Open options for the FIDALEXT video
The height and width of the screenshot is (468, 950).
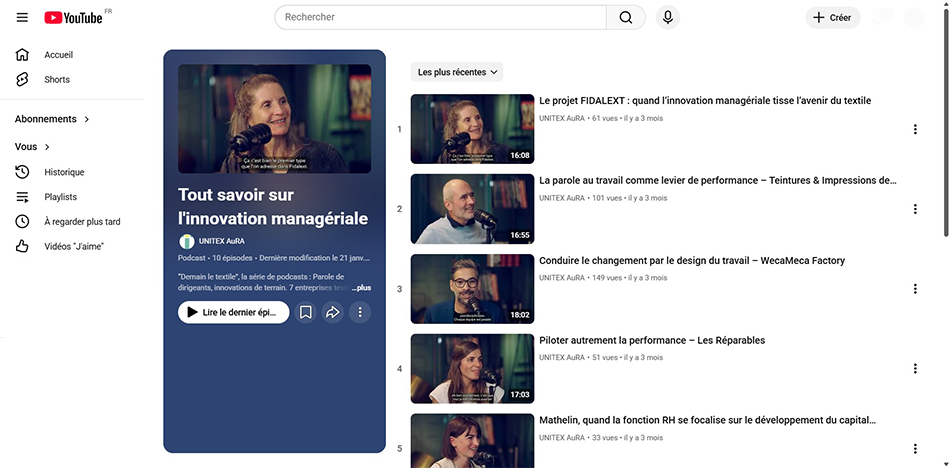coord(914,129)
